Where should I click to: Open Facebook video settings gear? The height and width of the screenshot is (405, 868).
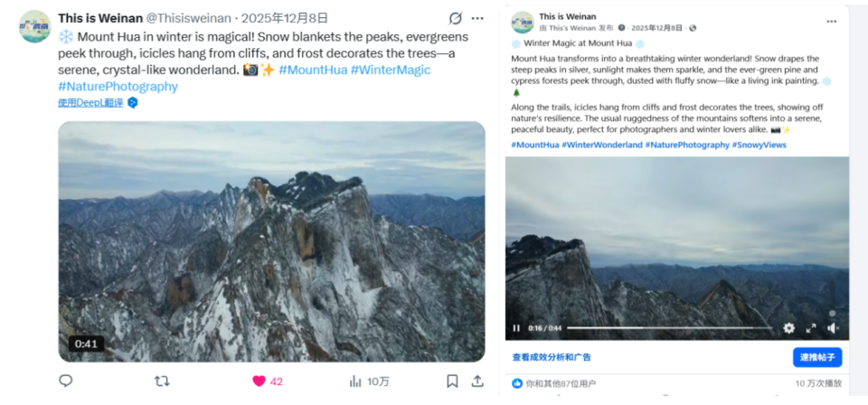[788, 328]
